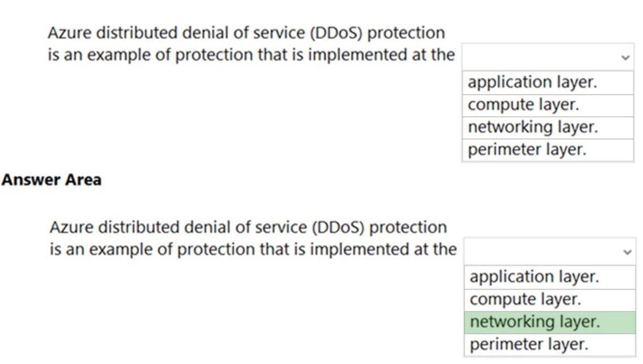Expand the upper question's dropdown chevron
The height and width of the screenshot is (364, 643).
(x=625, y=58)
